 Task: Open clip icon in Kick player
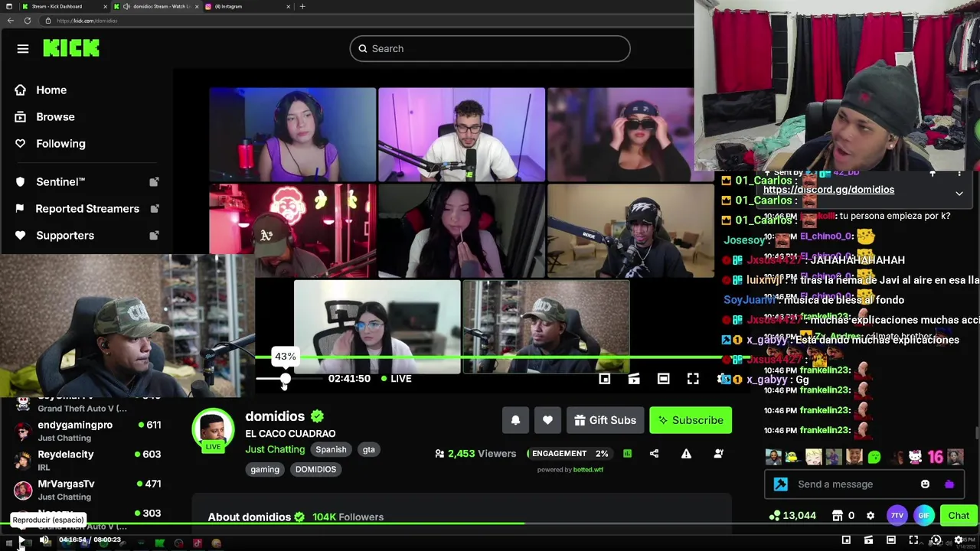click(x=634, y=379)
